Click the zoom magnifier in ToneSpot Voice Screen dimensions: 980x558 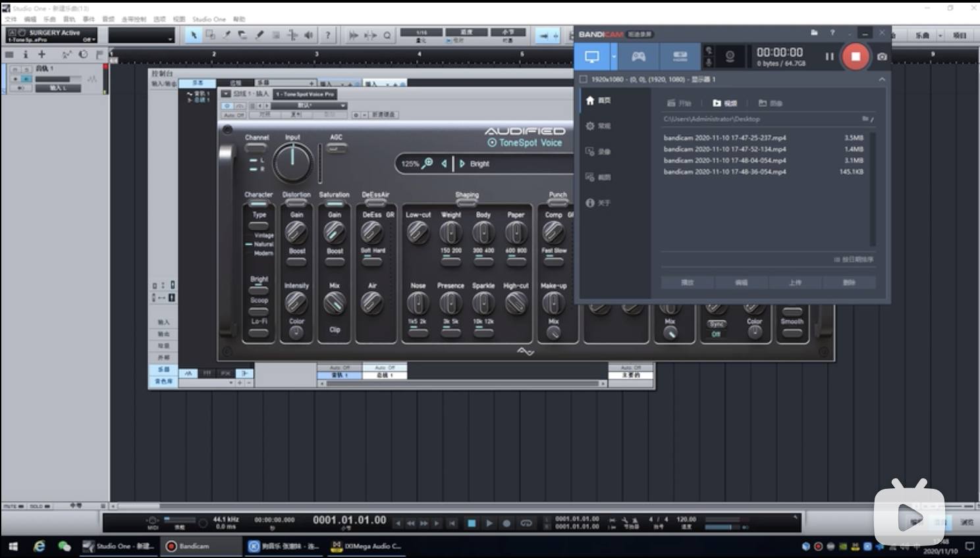tap(427, 163)
